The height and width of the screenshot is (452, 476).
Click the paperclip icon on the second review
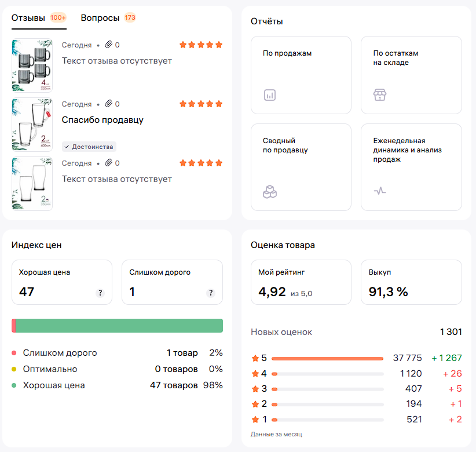point(108,104)
